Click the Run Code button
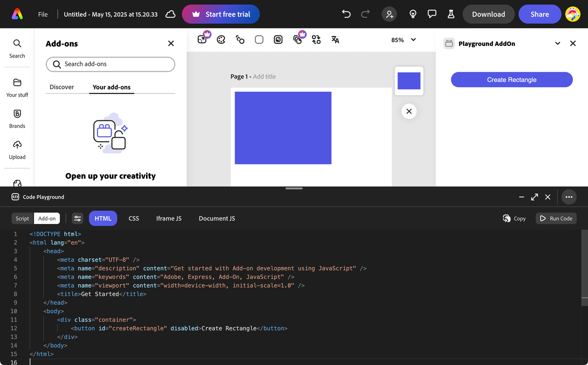Image resolution: width=588 pixels, height=365 pixels. (556, 218)
